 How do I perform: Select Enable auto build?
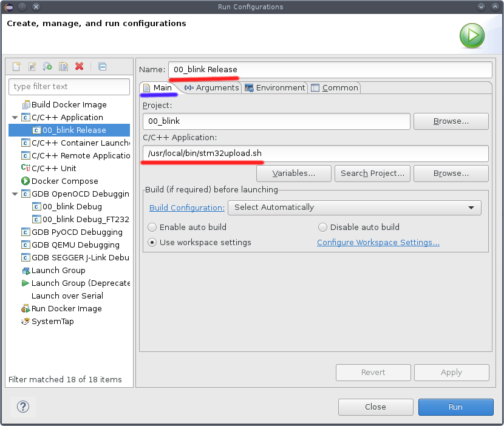click(152, 227)
